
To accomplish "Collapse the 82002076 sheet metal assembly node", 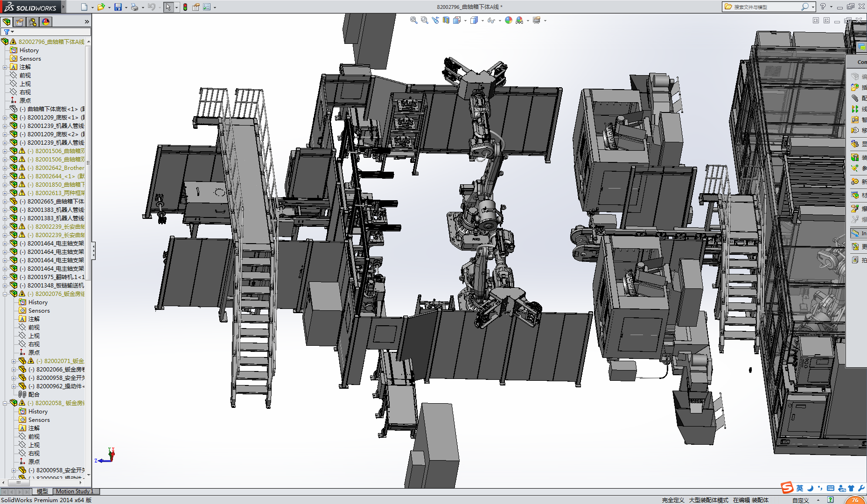I will (5, 294).
